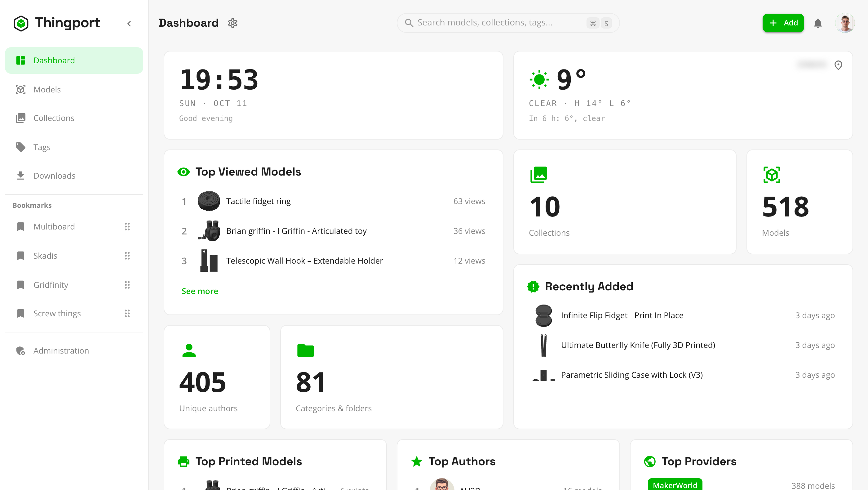Click the Top Printed Models printer icon
The width and height of the screenshot is (868, 490).
pos(183,461)
